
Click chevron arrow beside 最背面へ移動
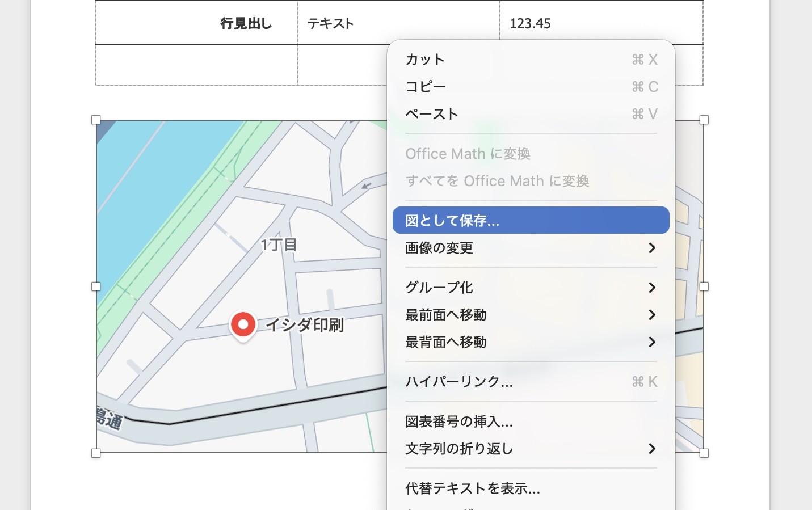[x=652, y=342]
